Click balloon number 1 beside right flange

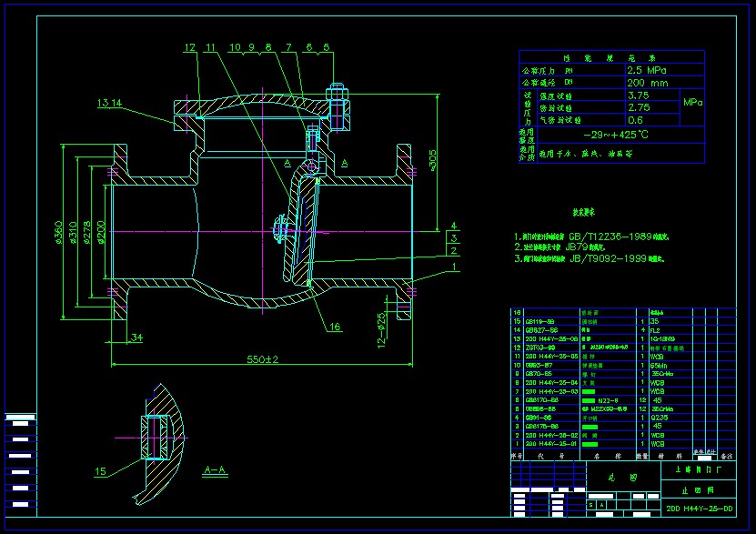pyautogui.click(x=454, y=266)
